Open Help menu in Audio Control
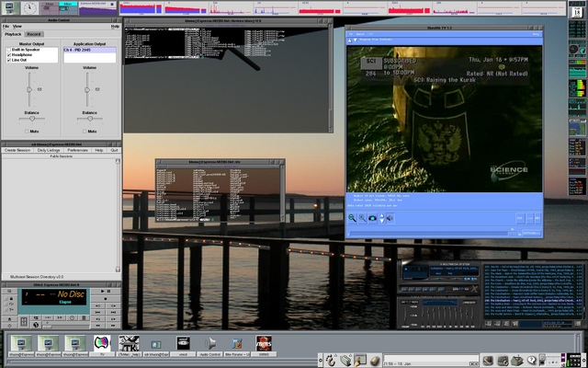 115,27
